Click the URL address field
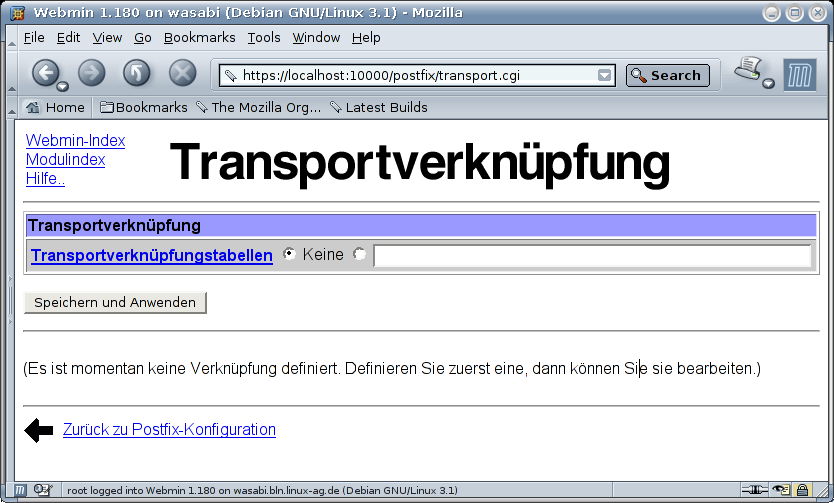Image resolution: width=834 pixels, height=503 pixels. (x=418, y=76)
